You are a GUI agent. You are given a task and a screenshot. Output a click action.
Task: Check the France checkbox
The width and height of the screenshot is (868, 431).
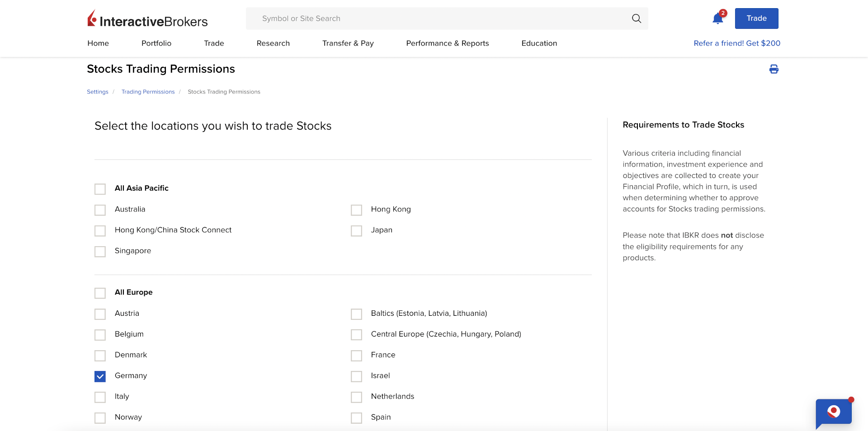click(356, 356)
